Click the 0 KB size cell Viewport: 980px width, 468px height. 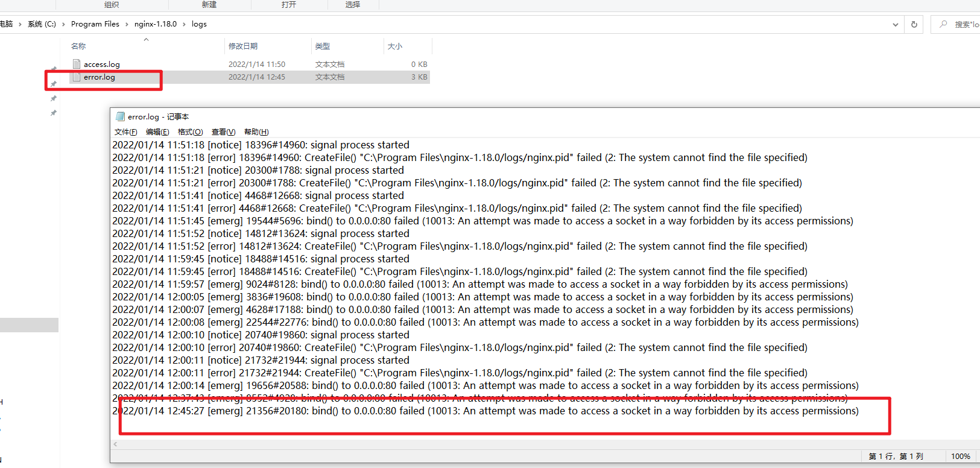(419, 64)
